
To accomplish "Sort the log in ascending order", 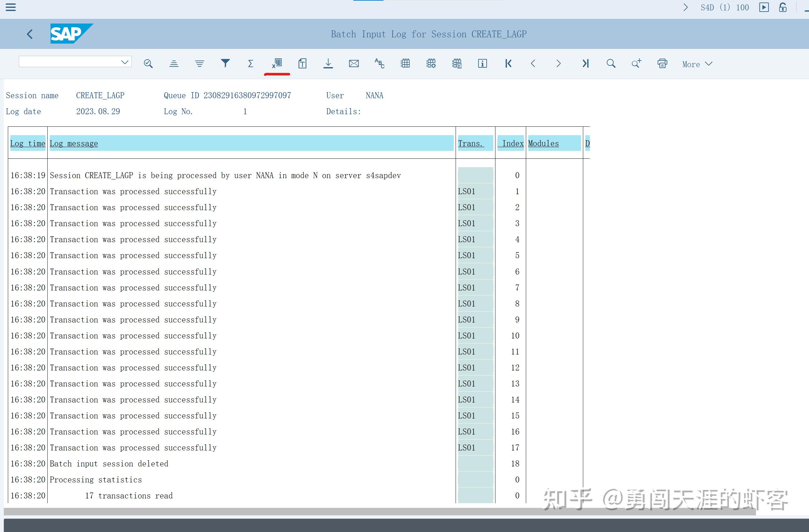I will pos(174,63).
